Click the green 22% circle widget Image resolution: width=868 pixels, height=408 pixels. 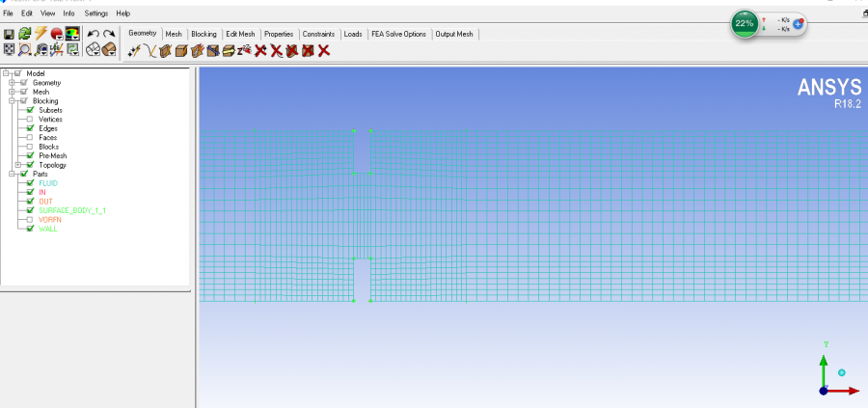(745, 23)
